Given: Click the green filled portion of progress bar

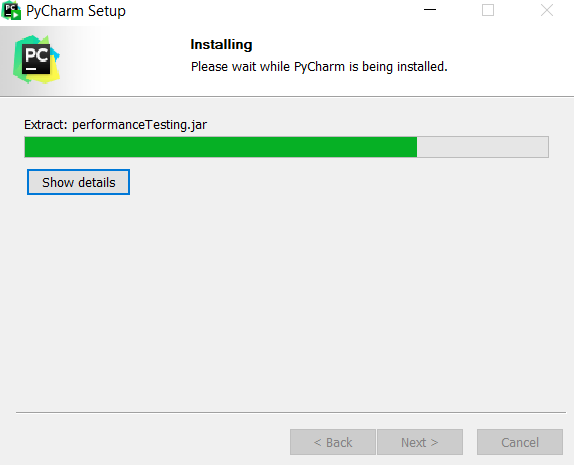Looking at the screenshot, I should point(221,147).
